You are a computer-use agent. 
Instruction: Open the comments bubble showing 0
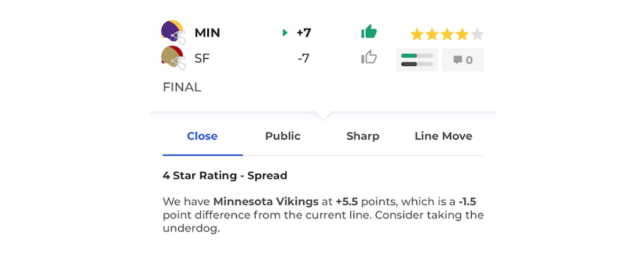pyautogui.click(x=463, y=60)
